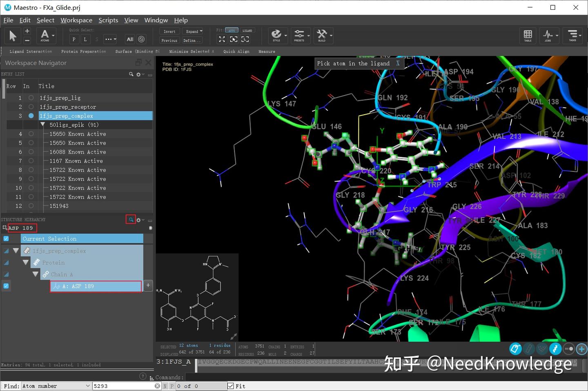The image size is (588, 391).
Task: Toggle the Fit checkbox at bottom
Action: [x=231, y=386]
